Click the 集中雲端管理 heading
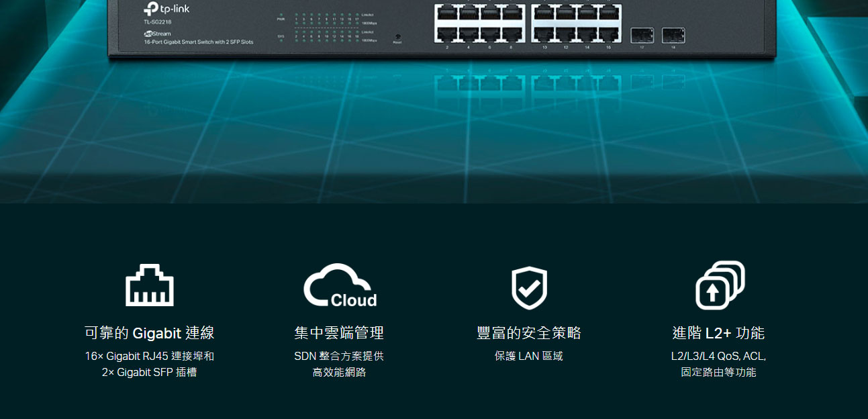The width and height of the screenshot is (868, 419). coord(339,333)
